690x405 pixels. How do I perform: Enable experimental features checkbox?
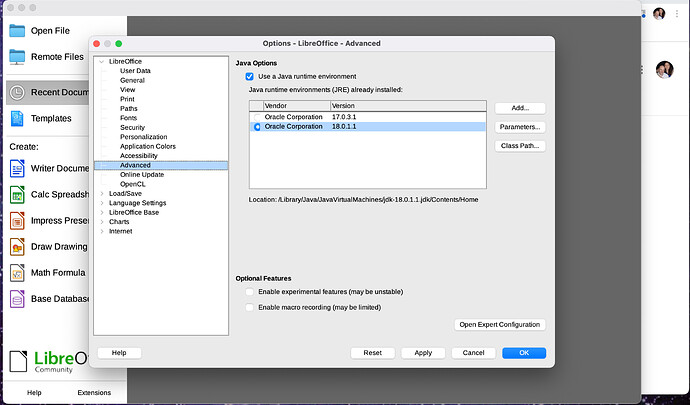pos(250,292)
